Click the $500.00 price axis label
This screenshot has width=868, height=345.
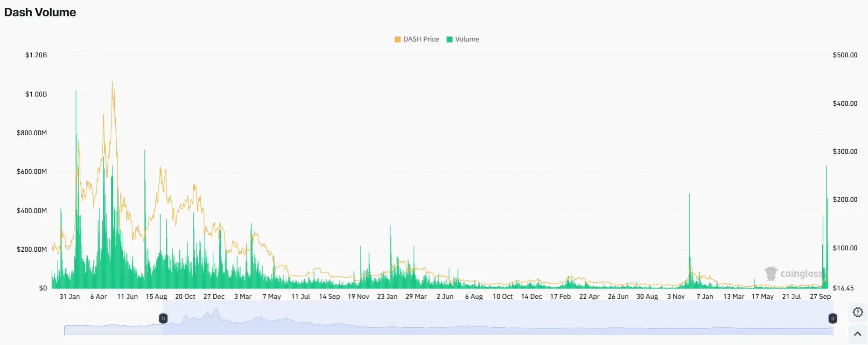pyautogui.click(x=845, y=55)
